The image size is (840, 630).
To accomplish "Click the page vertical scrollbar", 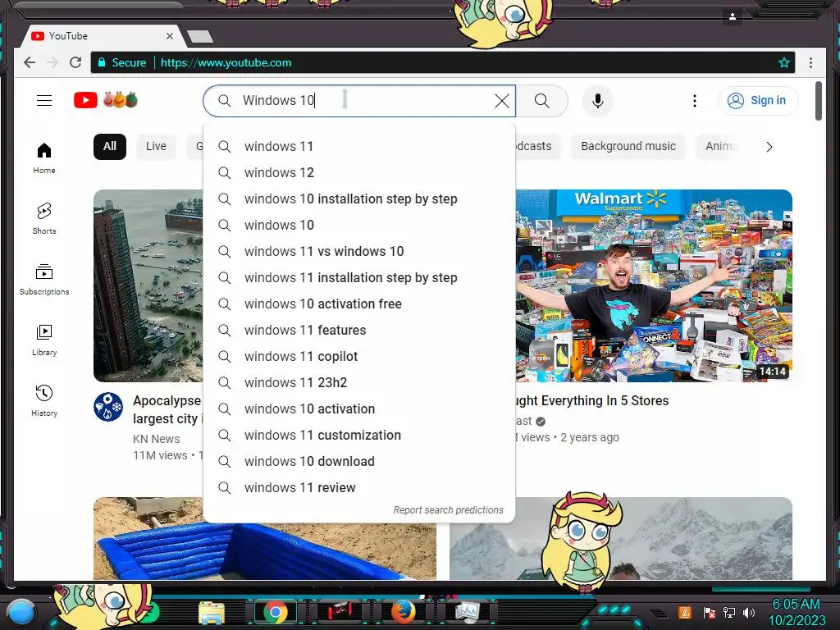I will 819,101.
